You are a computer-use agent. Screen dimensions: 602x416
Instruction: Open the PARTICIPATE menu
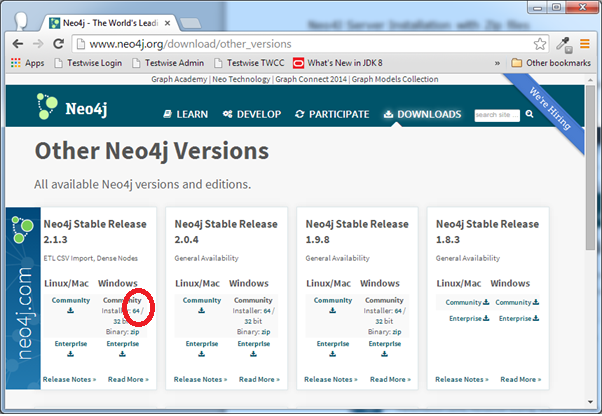(x=332, y=114)
